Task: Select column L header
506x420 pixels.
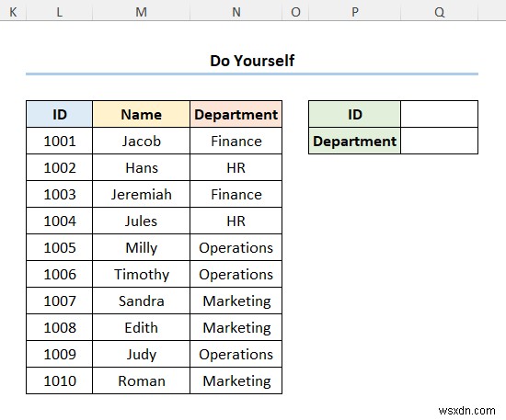Action: [60, 12]
